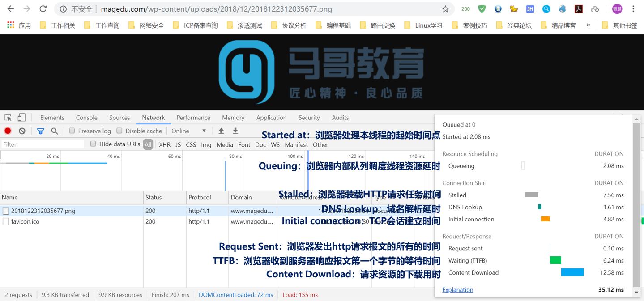This screenshot has height=301, width=644.
Task: Sort requests by Name column
Action: [72, 197]
